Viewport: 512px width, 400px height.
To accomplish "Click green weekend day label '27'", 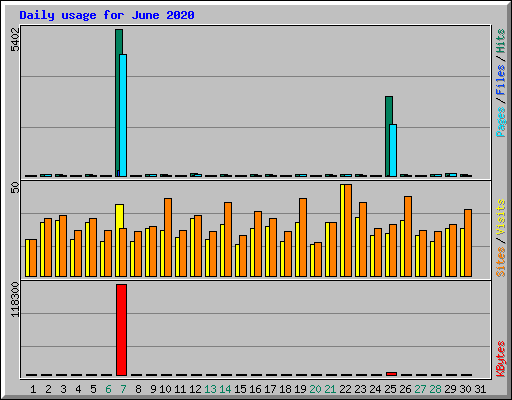I will click(x=420, y=389).
